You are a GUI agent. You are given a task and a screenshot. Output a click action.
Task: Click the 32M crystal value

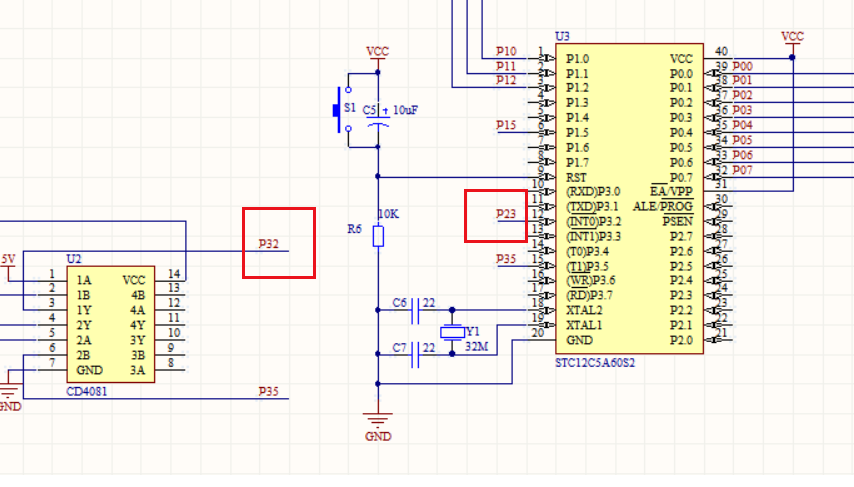click(477, 346)
